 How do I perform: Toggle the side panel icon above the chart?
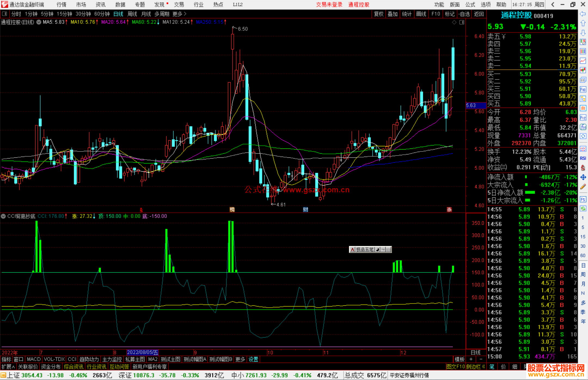[462, 22]
